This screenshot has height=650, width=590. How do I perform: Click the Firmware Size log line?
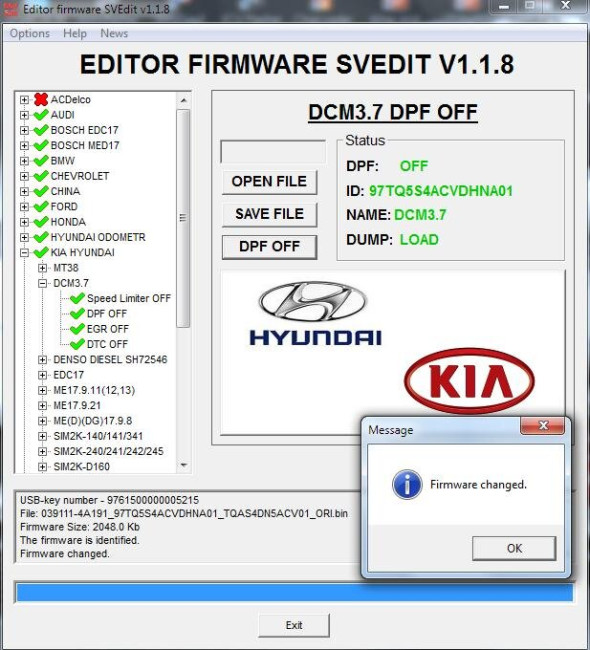(80, 527)
